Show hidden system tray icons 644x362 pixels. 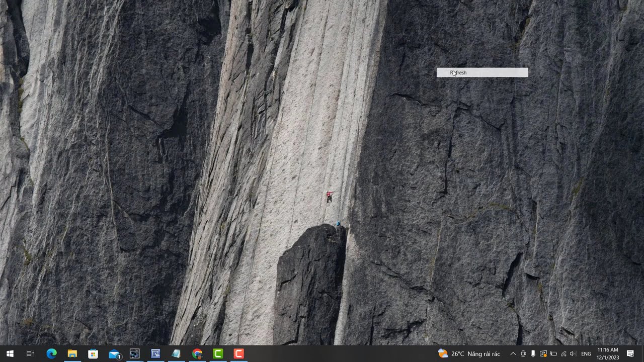point(513,354)
